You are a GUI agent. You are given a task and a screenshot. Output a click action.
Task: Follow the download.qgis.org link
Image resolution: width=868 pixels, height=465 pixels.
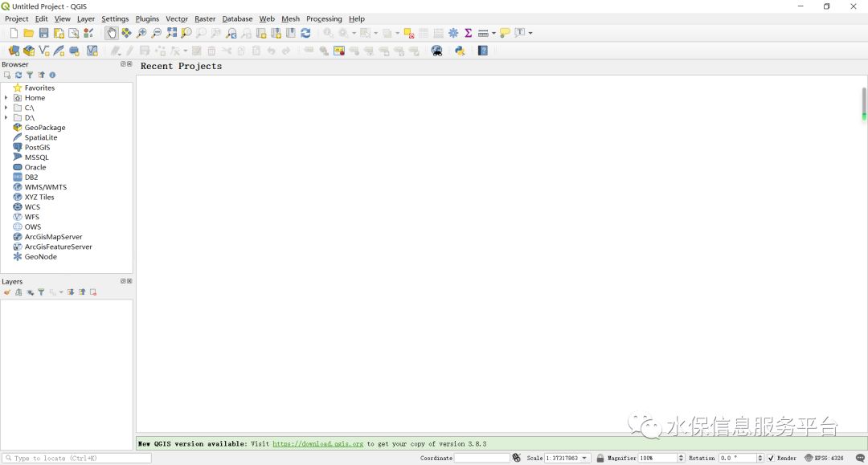click(317, 444)
